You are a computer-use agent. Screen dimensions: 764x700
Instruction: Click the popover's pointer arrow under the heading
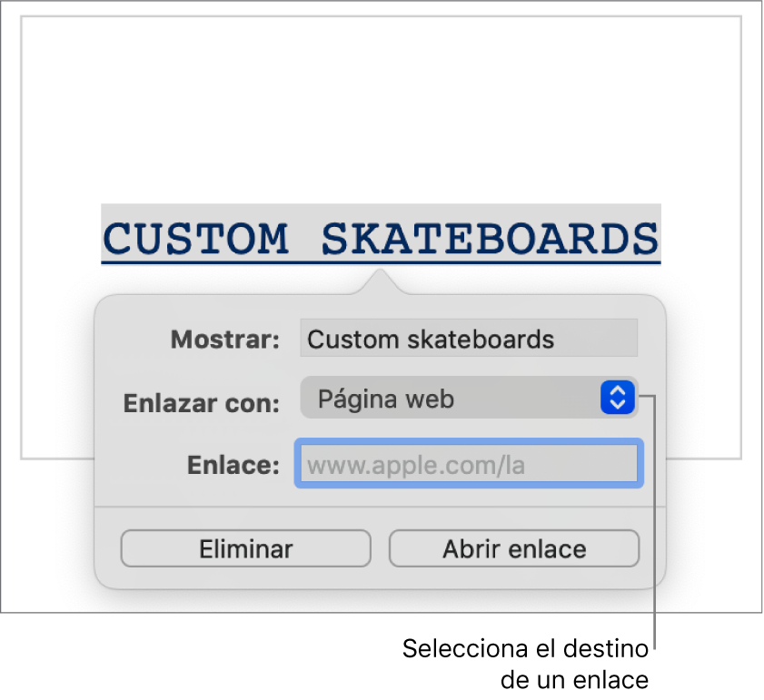coord(382,282)
